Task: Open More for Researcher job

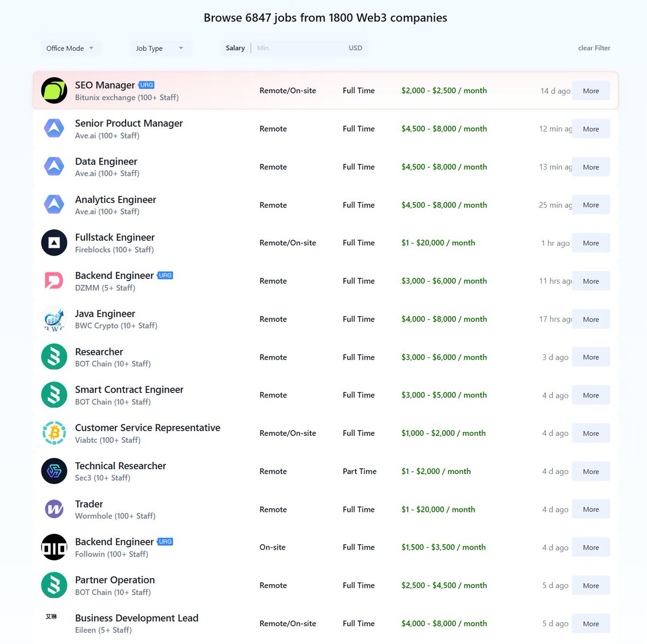Action: [591, 357]
